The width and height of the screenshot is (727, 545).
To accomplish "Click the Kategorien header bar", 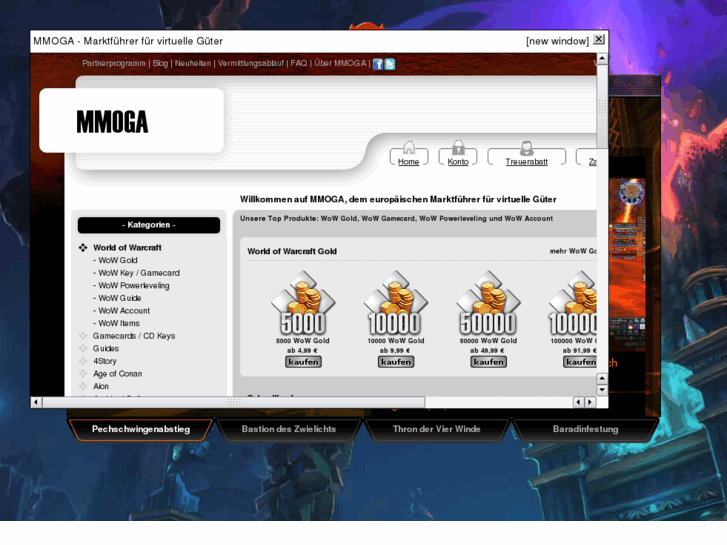I will (149, 225).
